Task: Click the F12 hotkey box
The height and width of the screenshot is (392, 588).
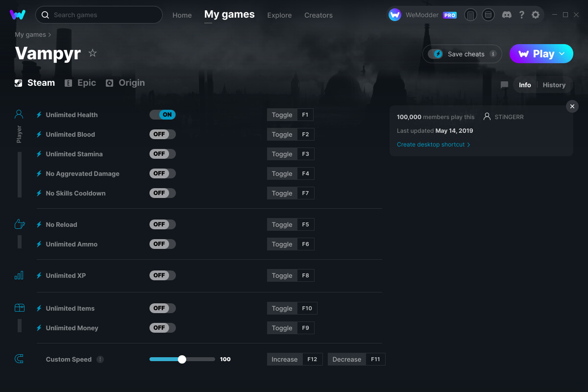Action: click(313, 359)
